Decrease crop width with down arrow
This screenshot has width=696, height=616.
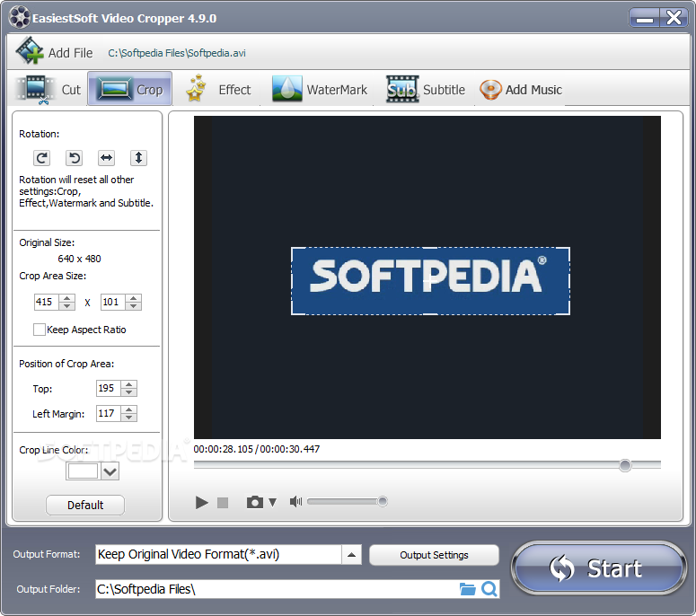pos(67,306)
